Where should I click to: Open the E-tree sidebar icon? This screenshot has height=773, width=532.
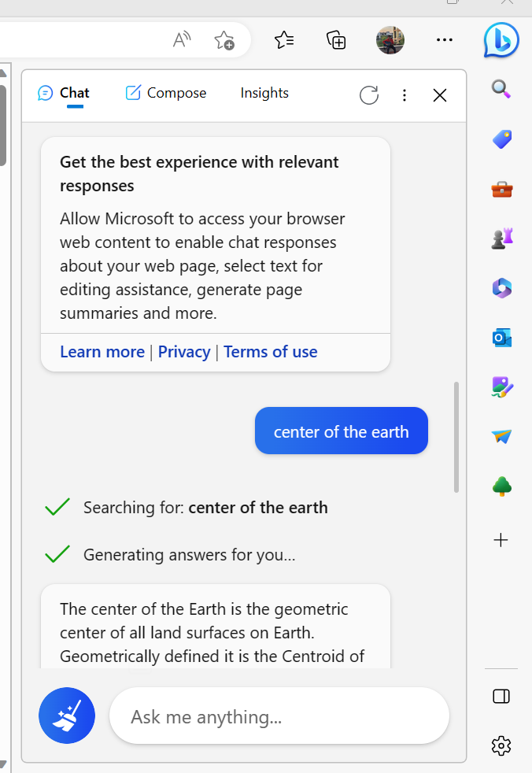click(501, 486)
